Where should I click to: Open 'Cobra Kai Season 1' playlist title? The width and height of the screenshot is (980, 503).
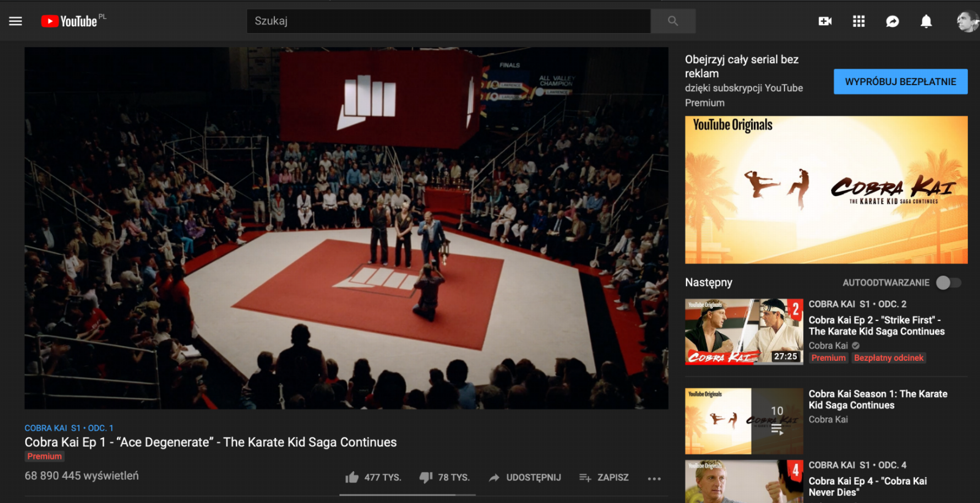[x=878, y=399]
